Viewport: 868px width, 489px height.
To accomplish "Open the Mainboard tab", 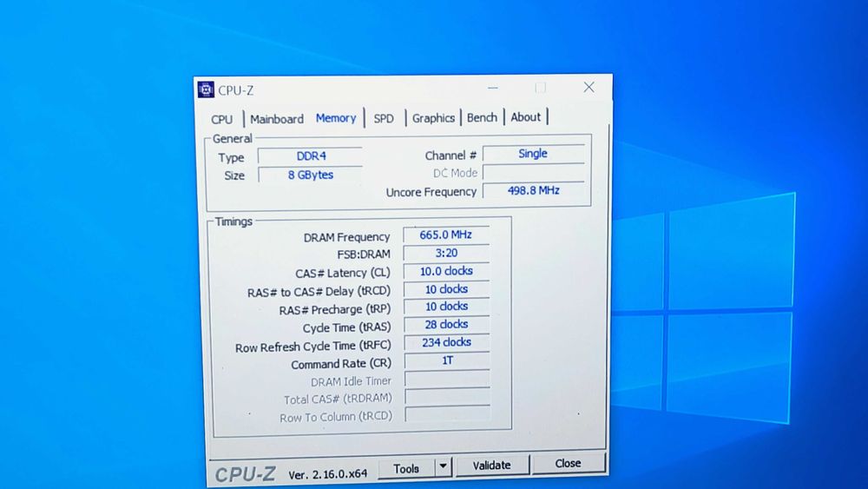I will (277, 118).
